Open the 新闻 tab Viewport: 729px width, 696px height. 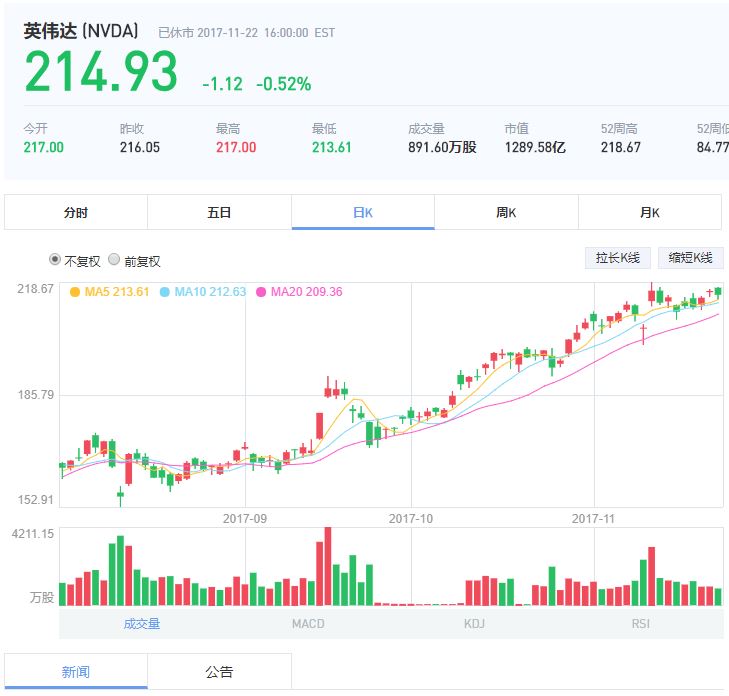76,671
